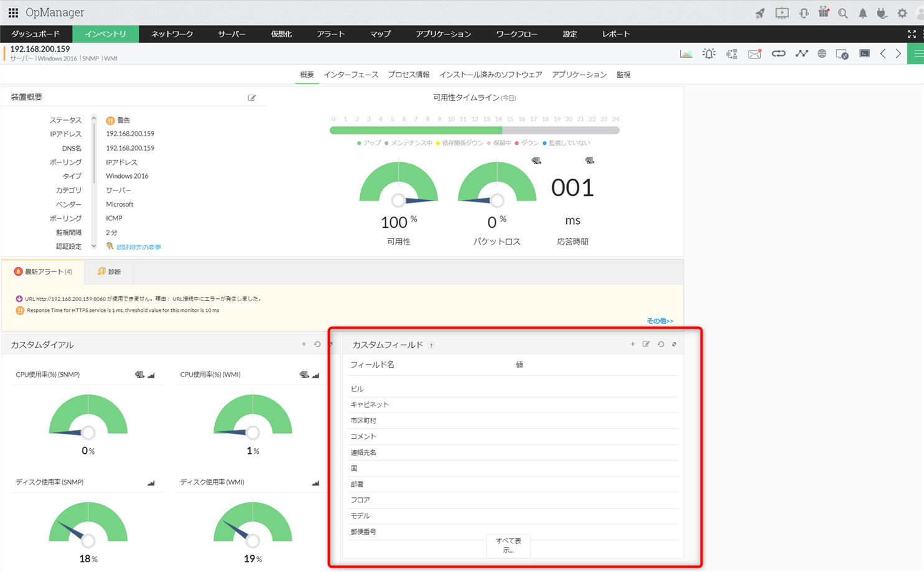The width and height of the screenshot is (924, 572).
Task: Click すべて表示 to expand custom fields
Action: pos(508,546)
